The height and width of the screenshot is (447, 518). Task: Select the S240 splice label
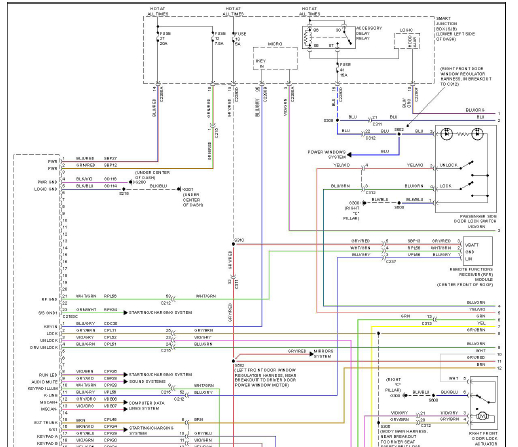coord(239,240)
